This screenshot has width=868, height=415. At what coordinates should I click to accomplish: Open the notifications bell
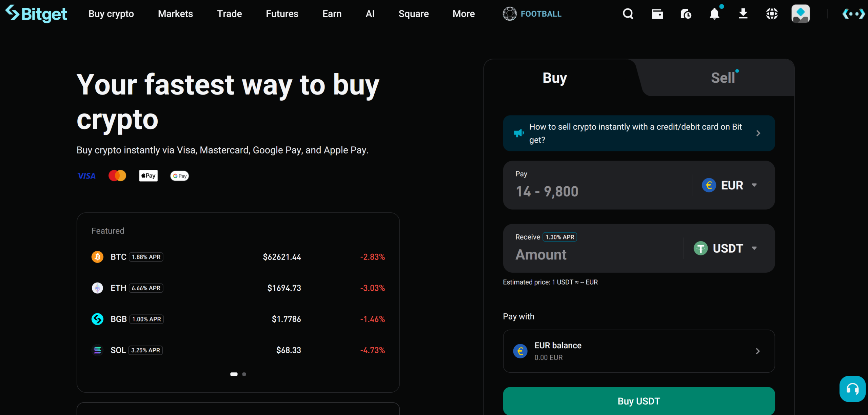coord(715,14)
